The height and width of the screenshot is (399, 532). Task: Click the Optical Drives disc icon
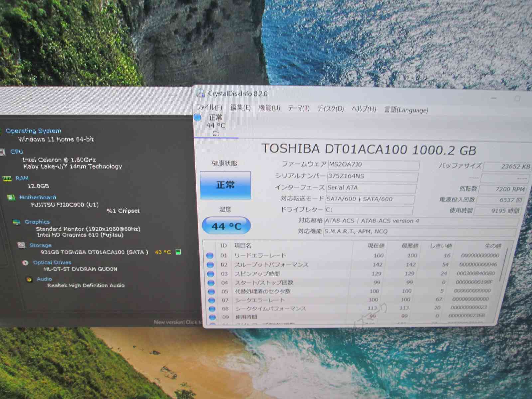[x=25, y=263]
